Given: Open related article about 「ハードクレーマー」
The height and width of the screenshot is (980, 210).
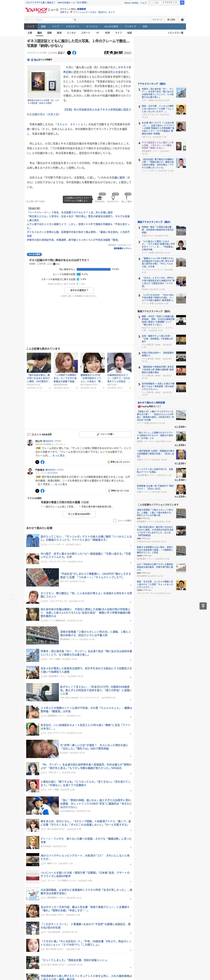Looking at the screenshot, I should click(70, 213).
